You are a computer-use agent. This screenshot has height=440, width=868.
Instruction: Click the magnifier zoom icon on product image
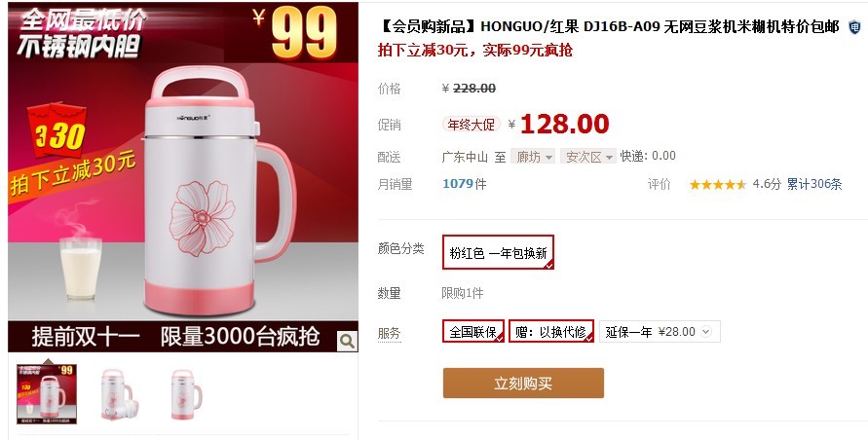pyautogui.click(x=347, y=341)
